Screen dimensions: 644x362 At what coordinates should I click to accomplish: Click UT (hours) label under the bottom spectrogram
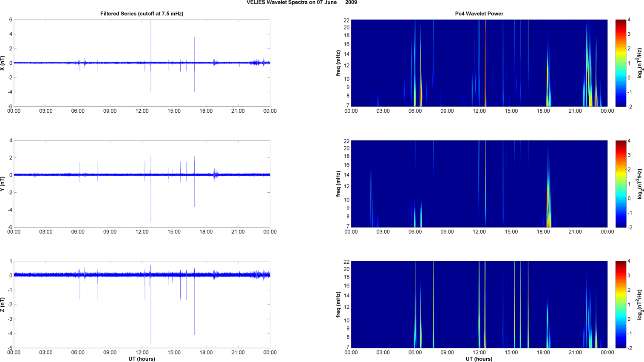(479, 359)
